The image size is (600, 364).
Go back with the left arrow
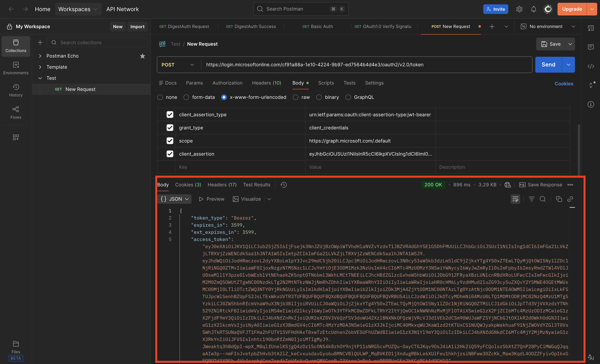(x=11, y=9)
